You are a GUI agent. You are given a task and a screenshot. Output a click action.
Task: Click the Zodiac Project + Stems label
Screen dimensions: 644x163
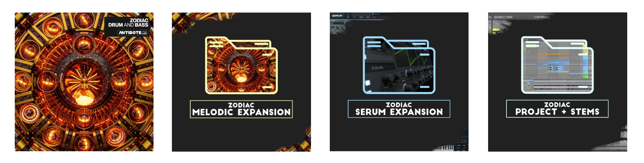pyautogui.click(x=557, y=109)
